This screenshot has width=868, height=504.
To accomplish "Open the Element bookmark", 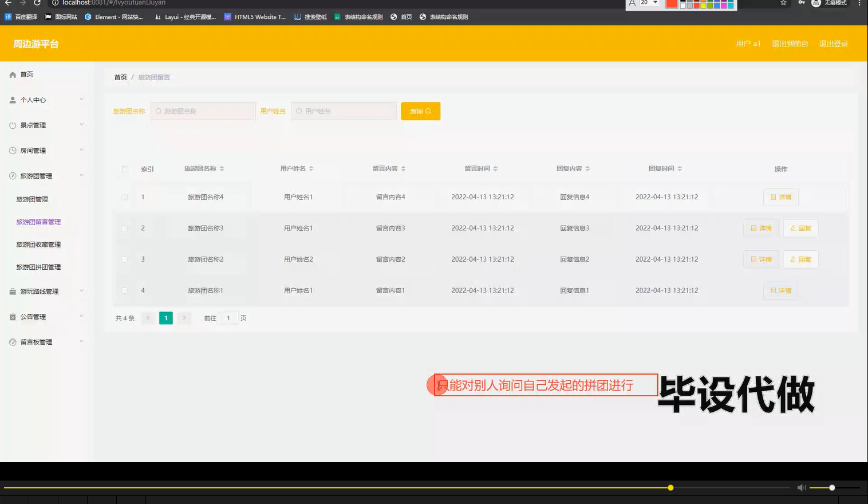I will coord(114,17).
